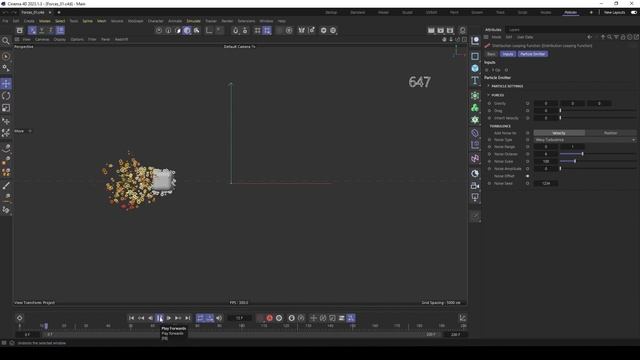
Task: Play the animation backwards
Action: [150, 318]
